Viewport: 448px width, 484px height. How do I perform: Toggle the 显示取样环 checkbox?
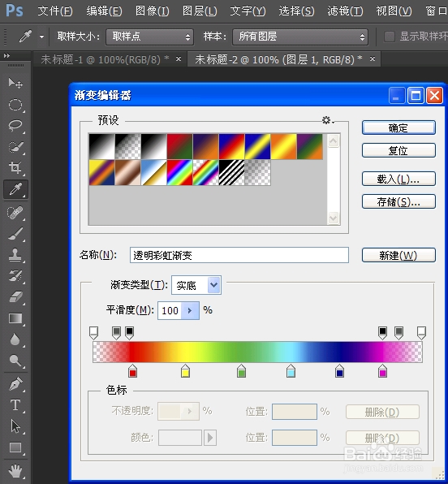(x=390, y=37)
